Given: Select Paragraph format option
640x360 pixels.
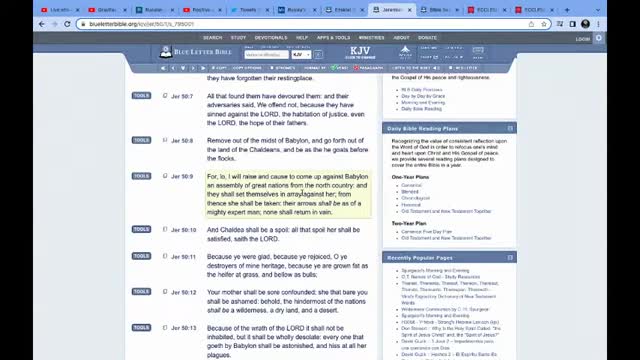Looking at the screenshot, I should (x=369, y=68).
